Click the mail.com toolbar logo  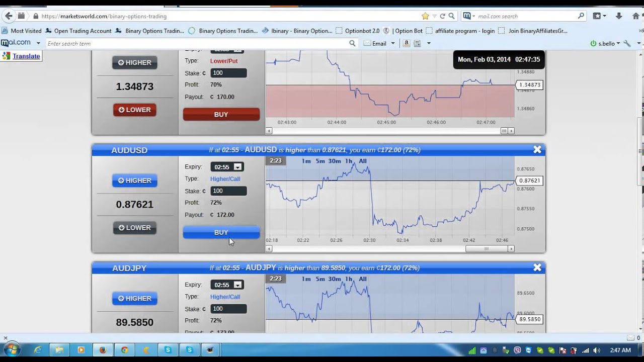(x=16, y=43)
